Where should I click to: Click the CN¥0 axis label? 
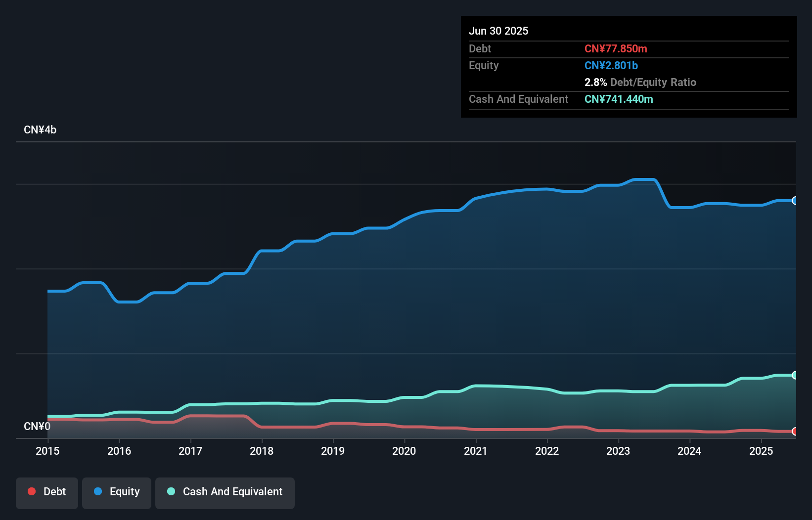37,426
